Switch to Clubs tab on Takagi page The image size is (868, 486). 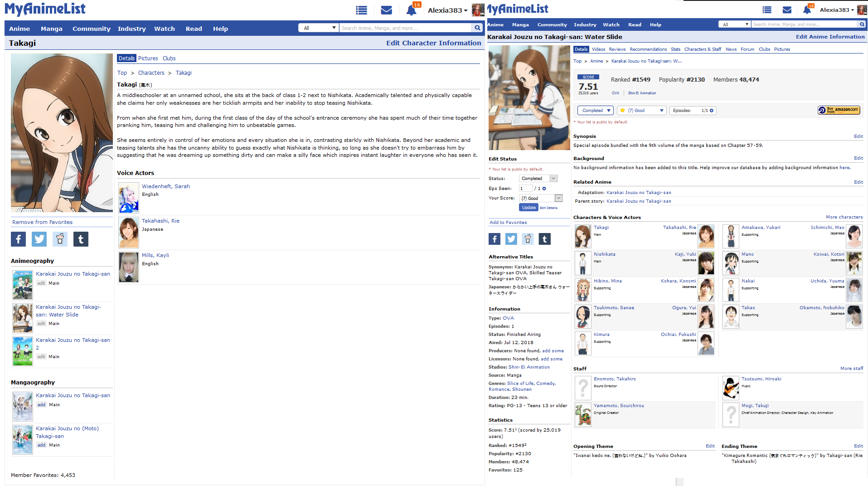[x=169, y=58]
